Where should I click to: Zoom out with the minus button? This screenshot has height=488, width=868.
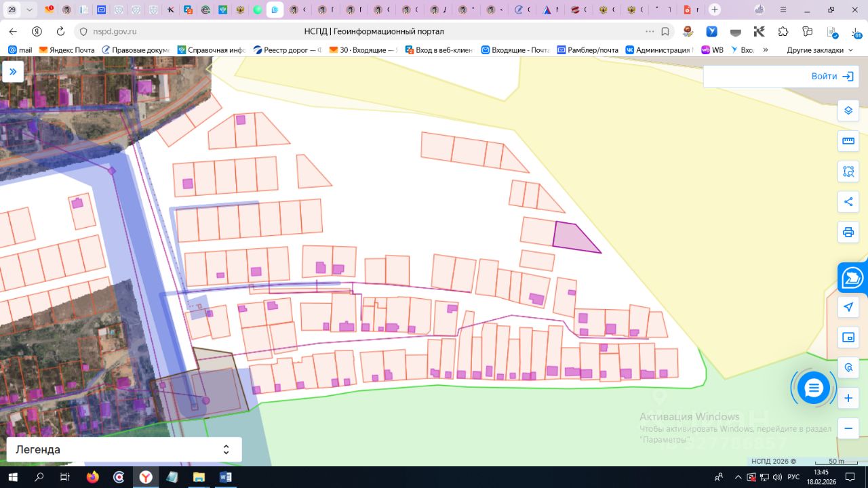(848, 428)
